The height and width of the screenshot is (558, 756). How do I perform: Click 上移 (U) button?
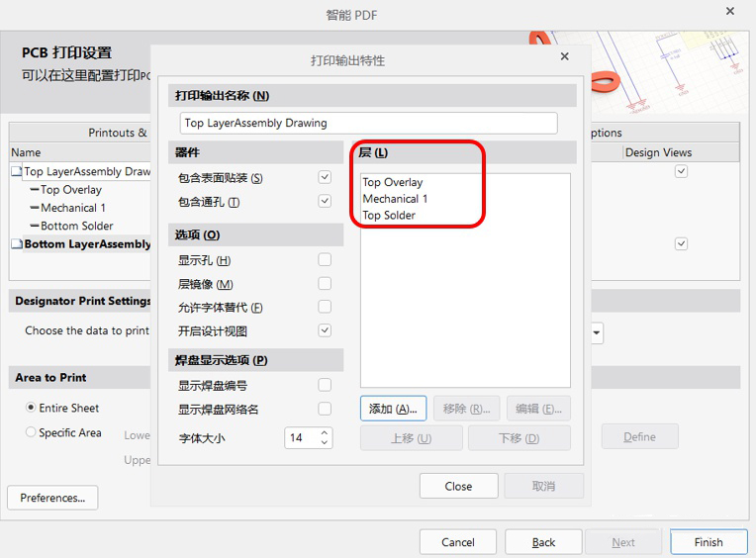click(412, 438)
